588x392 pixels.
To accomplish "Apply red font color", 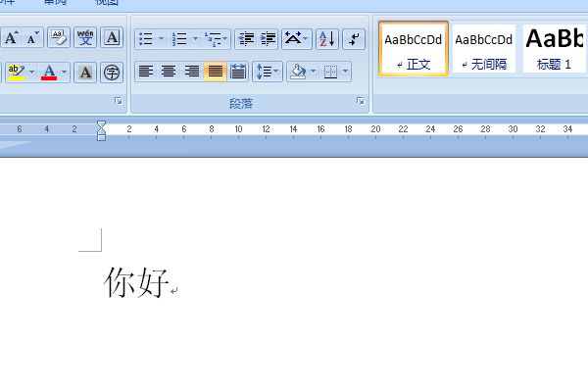I will pos(49,73).
